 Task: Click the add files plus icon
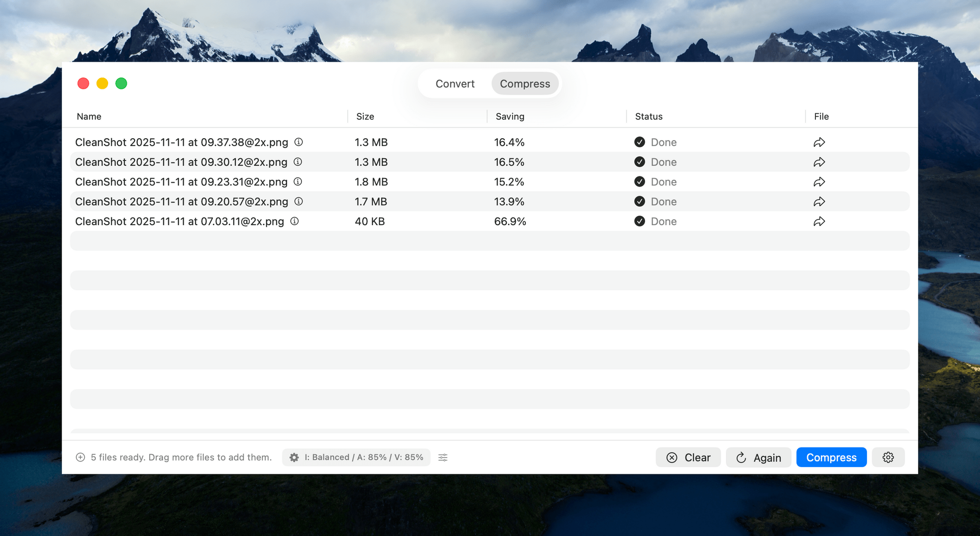click(x=80, y=457)
